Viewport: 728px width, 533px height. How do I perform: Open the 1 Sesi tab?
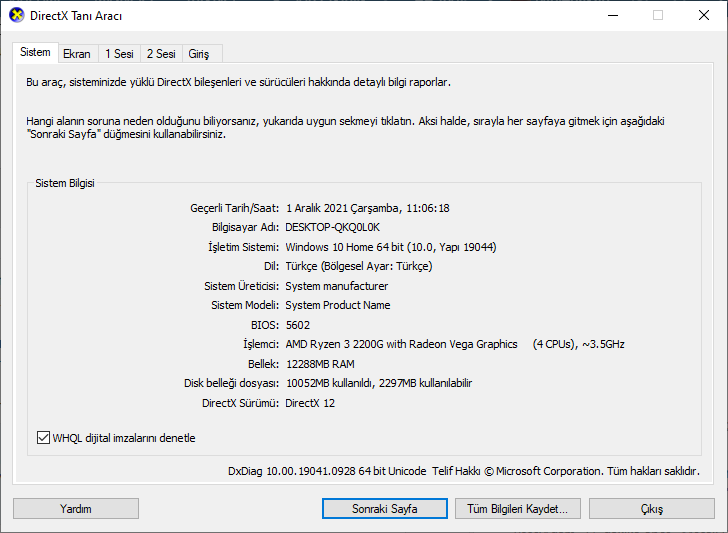click(x=119, y=54)
